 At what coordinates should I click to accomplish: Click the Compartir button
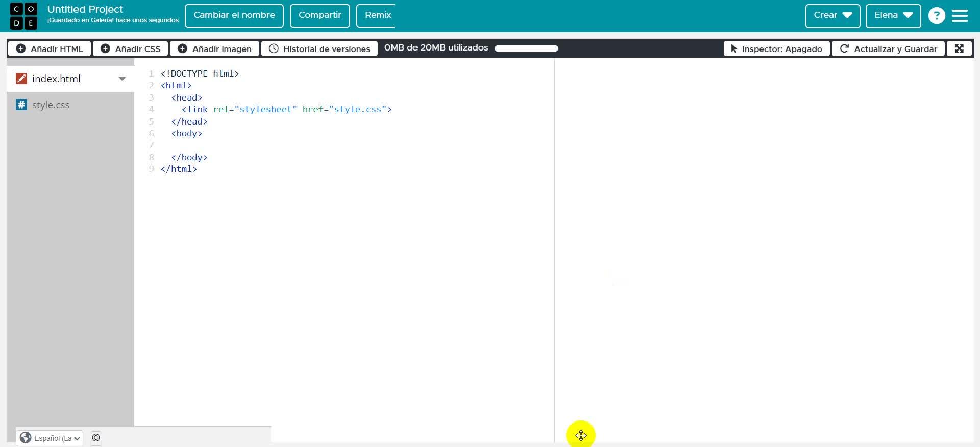320,16
